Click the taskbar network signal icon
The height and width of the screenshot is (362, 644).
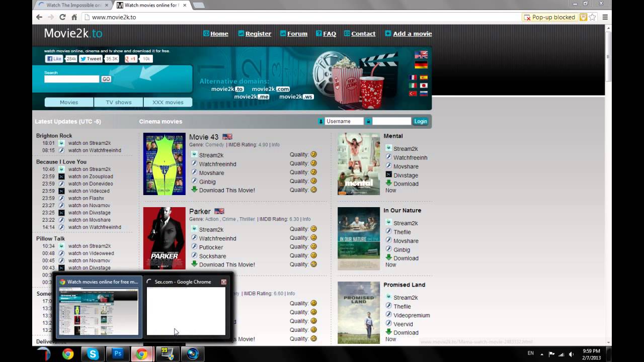[561, 354]
